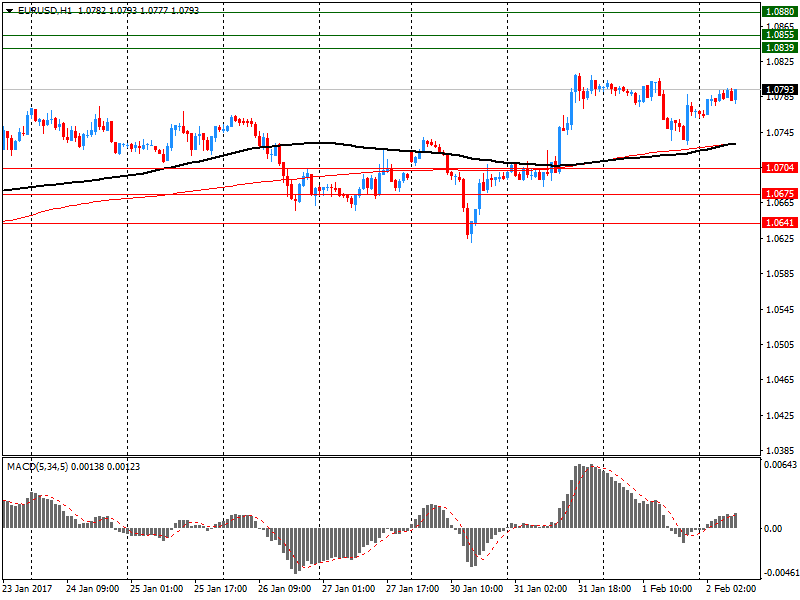
Task: Select the 25 Jan 01:00 time axis label
Action: [156, 589]
